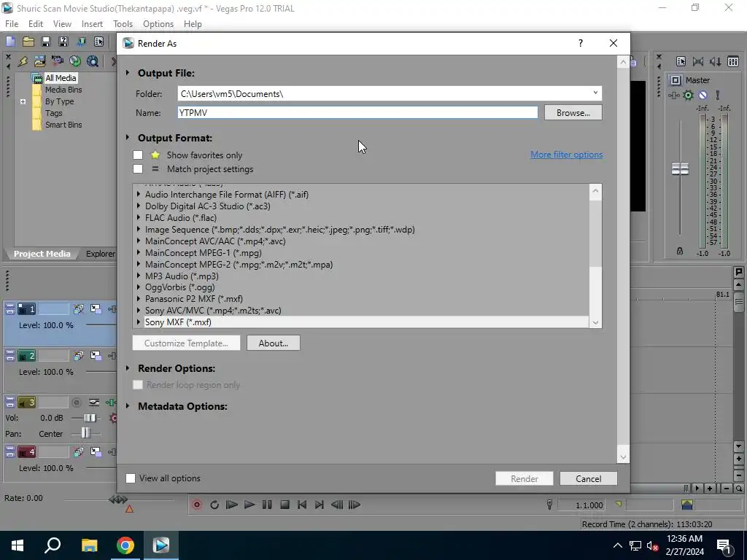Expand Sony AVC/MVC format templates
This screenshot has height=560, width=747.
(139, 311)
